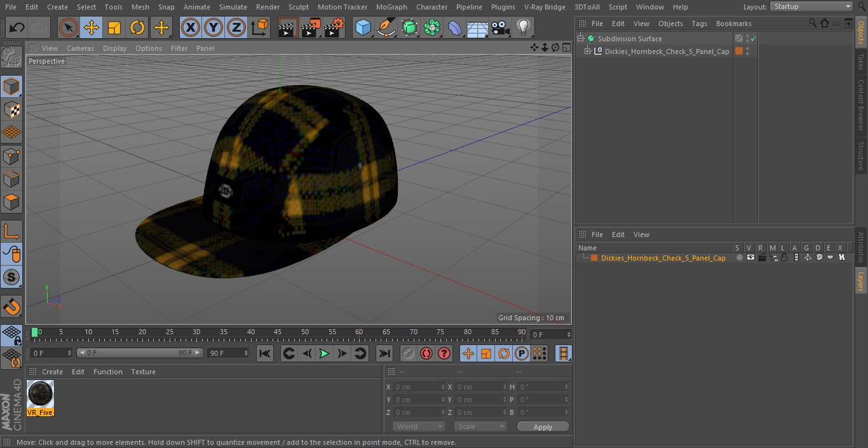Toggle Enable Axis tool

pyautogui.click(x=11, y=231)
